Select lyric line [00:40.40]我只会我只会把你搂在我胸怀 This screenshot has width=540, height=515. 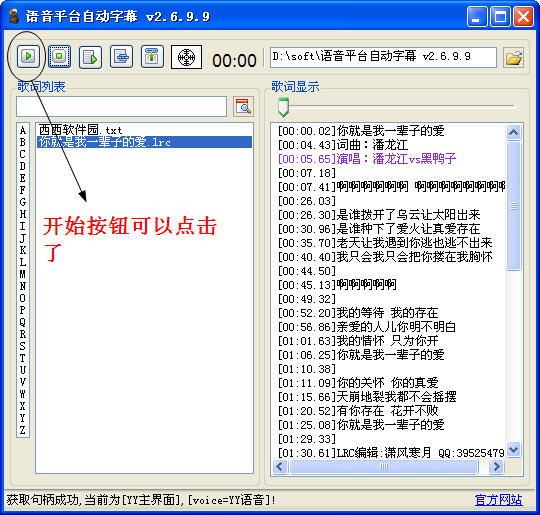pyautogui.click(x=385, y=257)
